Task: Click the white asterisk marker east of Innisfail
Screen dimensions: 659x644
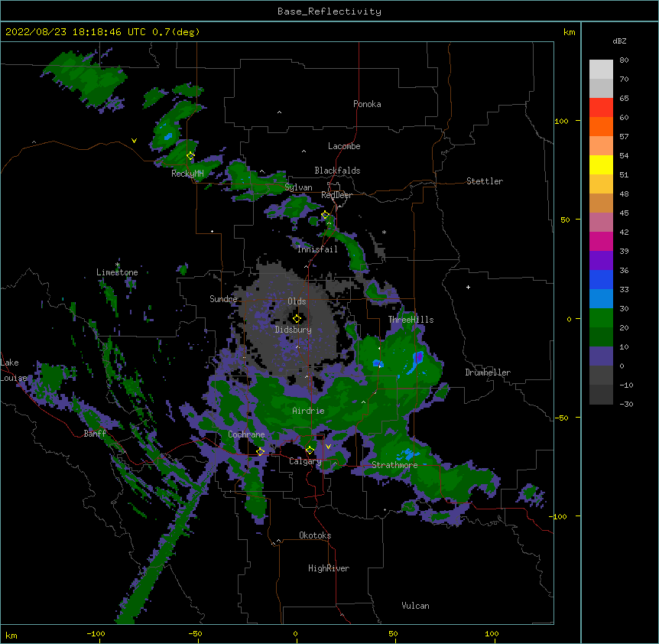Action: click(384, 233)
